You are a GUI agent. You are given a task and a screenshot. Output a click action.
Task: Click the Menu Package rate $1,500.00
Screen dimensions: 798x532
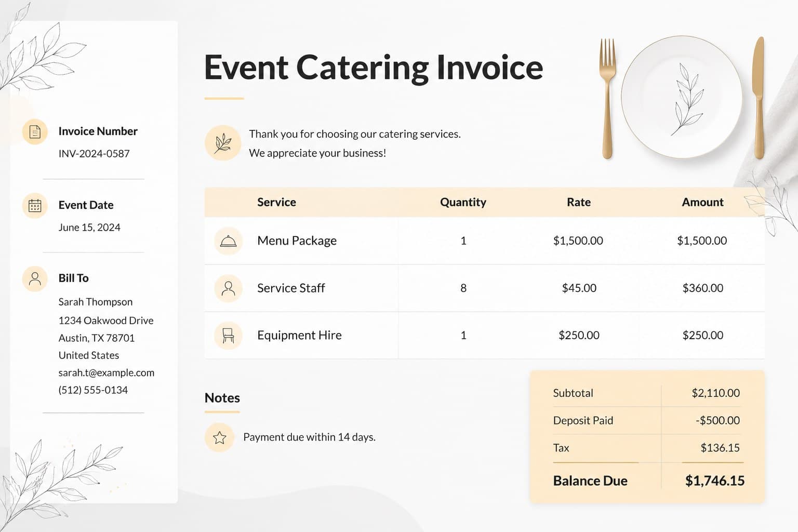coord(578,241)
